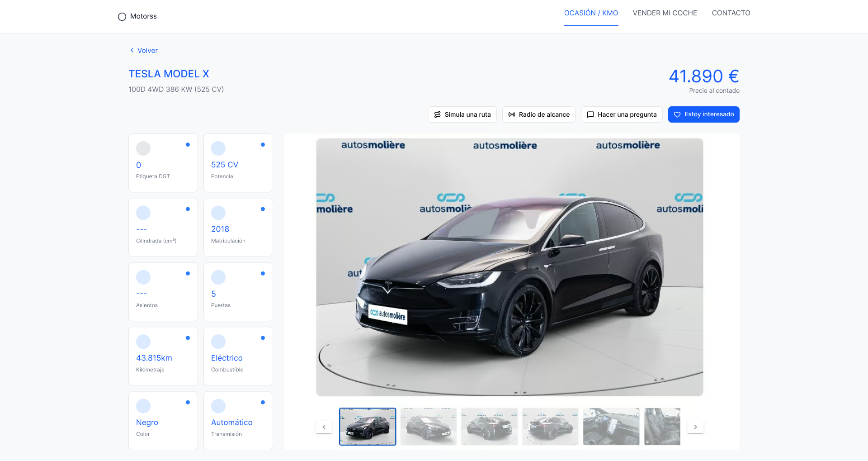Image resolution: width=868 pixels, height=461 pixels.
Task: Click the Matriculación card circle icon
Action: coord(218,213)
